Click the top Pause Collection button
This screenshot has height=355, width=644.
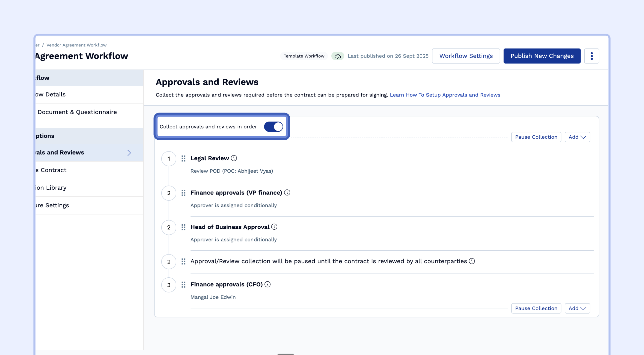[536, 137]
